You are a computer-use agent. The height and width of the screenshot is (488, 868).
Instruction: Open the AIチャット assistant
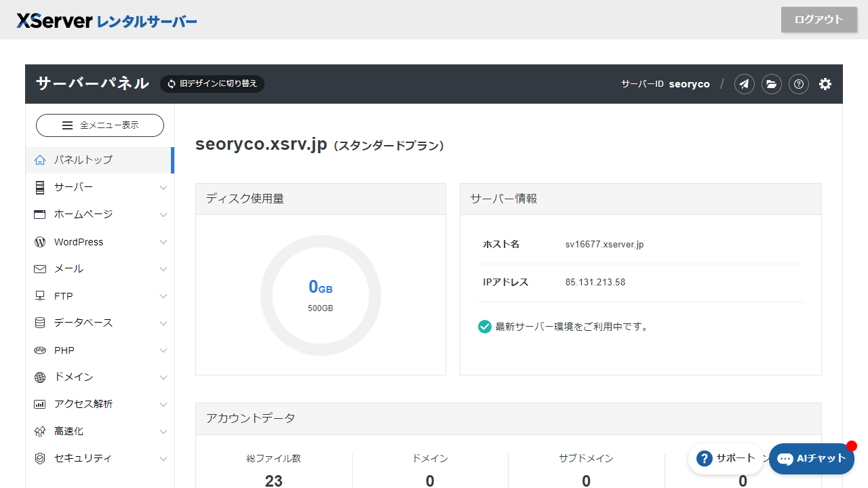811,458
